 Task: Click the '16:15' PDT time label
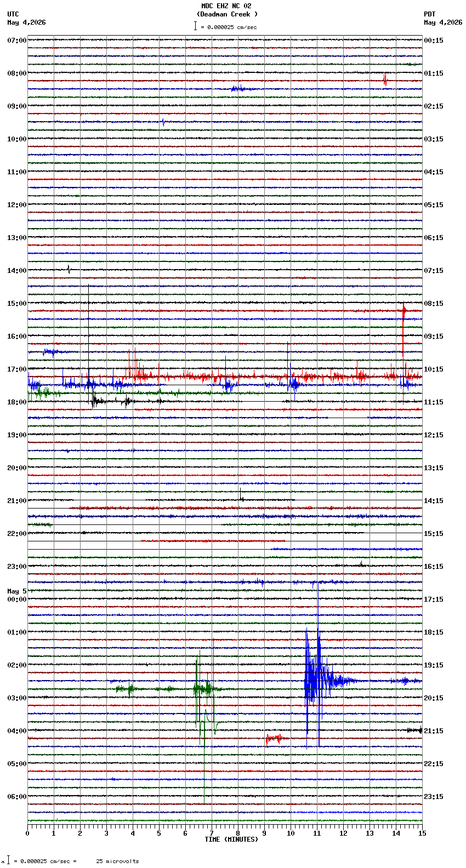click(433, 567)
